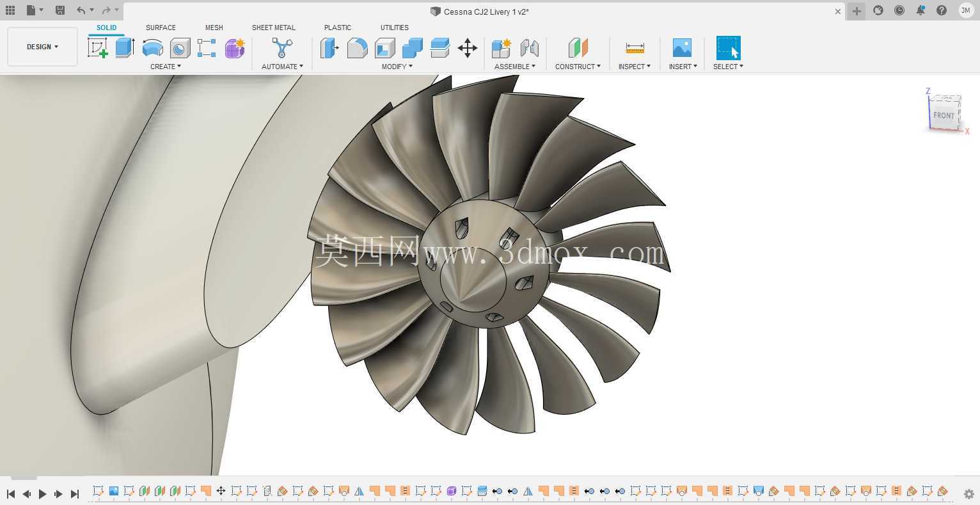Select the canvas image feature in timeline

113,491
